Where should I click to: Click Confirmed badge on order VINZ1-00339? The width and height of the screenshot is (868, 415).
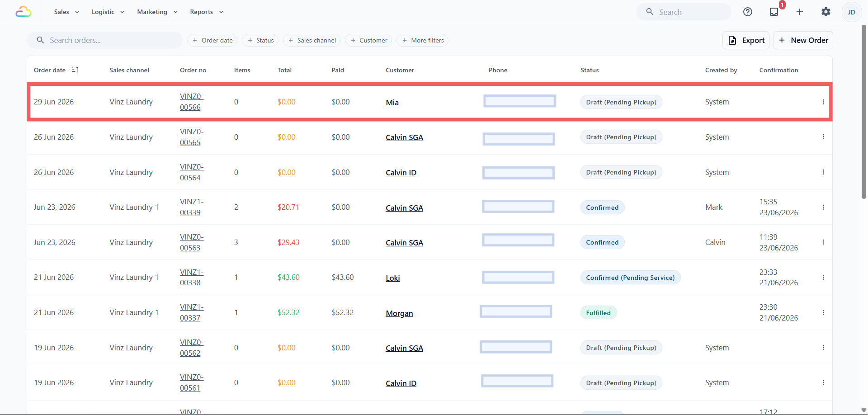602,207
